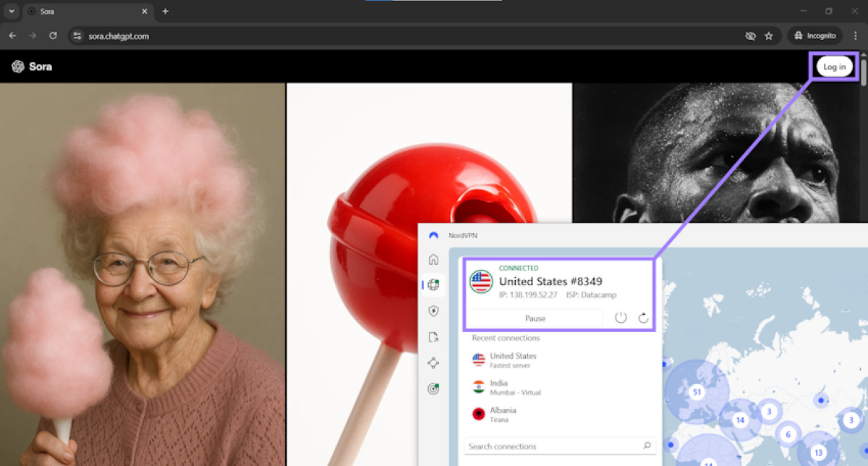Click the search magnifier in NordVPN
The height and width of the screenshot is (466, 868).
[647, 446]
